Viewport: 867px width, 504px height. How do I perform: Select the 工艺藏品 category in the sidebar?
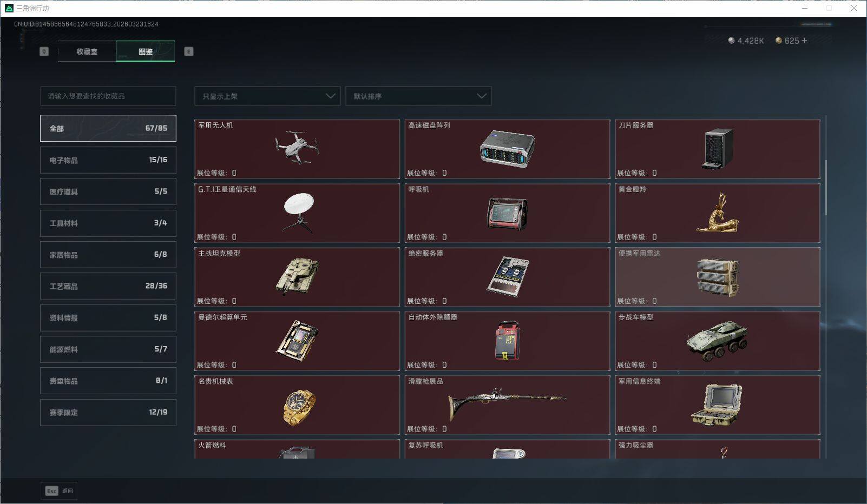(x=108, y=286)
